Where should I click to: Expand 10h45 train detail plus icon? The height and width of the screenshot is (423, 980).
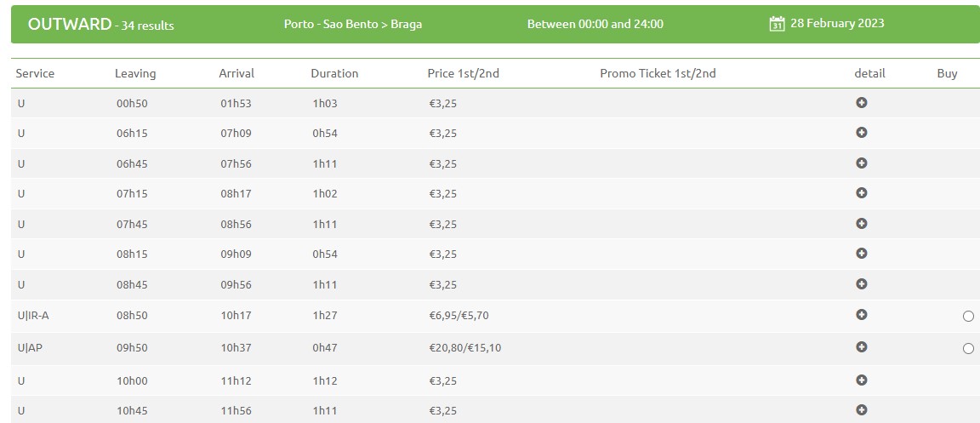click(x=861, y=410)
